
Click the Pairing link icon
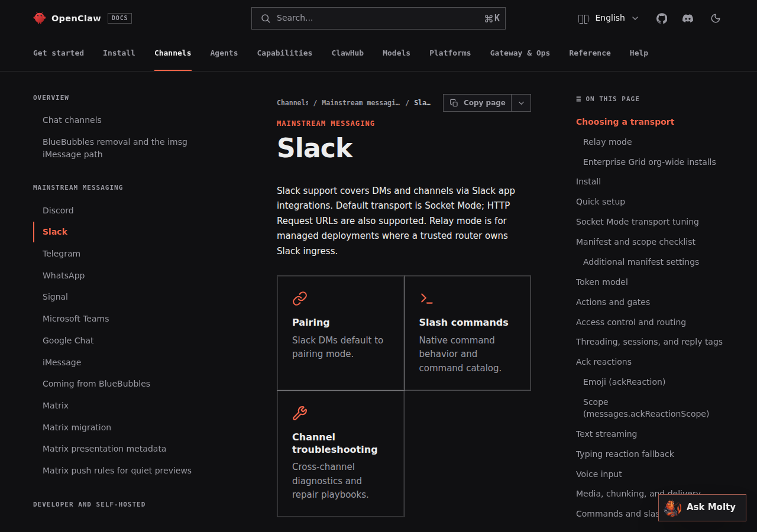pos(300,299)
